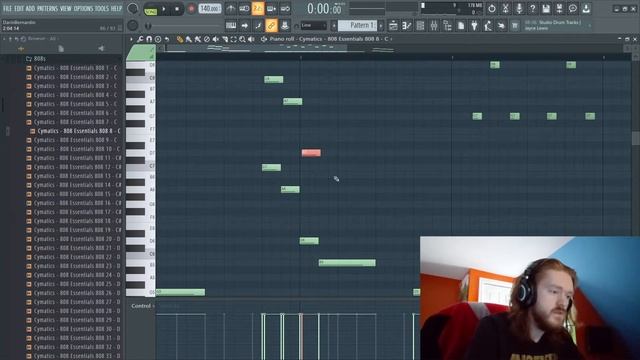640x360 pixels.
Task: Click the tempo tapper icon
Action: 488,26
